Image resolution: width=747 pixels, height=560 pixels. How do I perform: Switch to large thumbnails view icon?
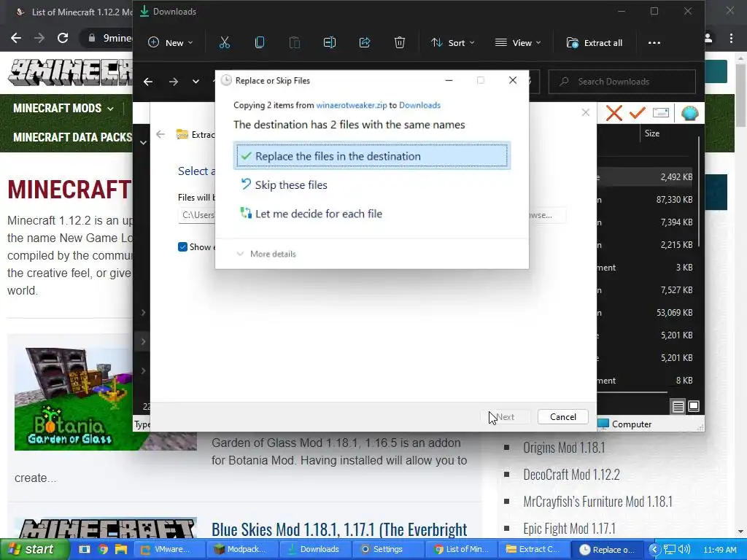click(694, 406)
